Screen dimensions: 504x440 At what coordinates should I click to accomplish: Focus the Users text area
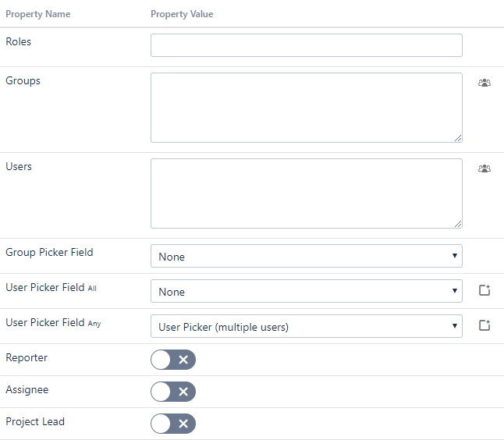click(x=306, y=193)
